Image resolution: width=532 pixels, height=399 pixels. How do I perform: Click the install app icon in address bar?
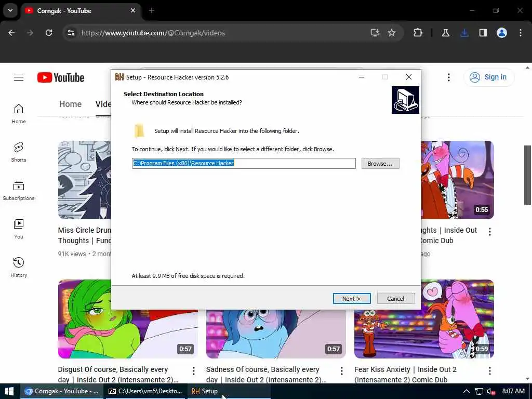pyautogui.click(x=375, y=33)
